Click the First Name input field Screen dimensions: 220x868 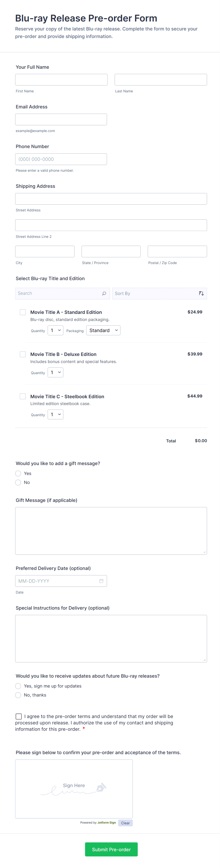pos(62,80)
